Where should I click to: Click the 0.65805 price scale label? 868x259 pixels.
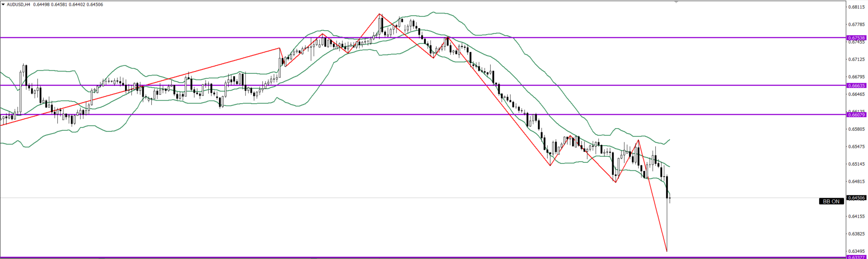click(x=856, y=129)
